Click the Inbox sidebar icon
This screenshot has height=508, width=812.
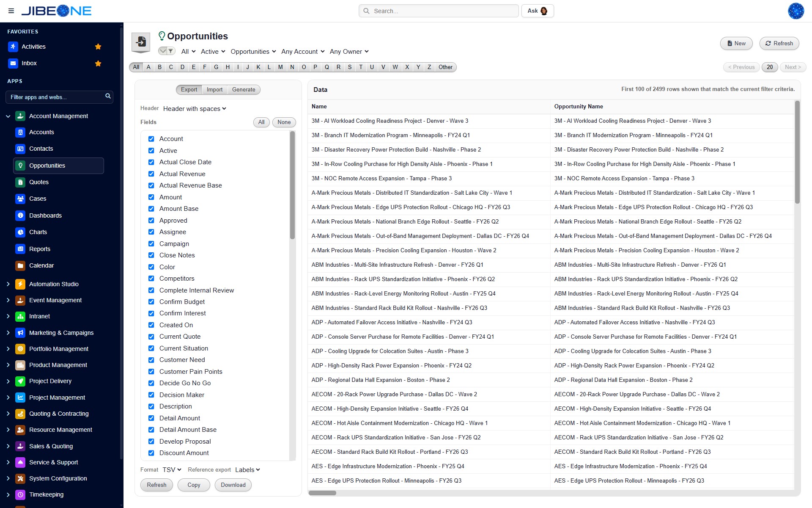coord(13,63)
